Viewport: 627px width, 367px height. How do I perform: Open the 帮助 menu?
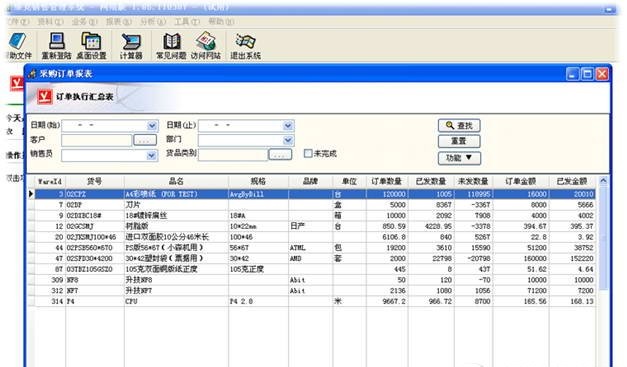coord(221,22)
